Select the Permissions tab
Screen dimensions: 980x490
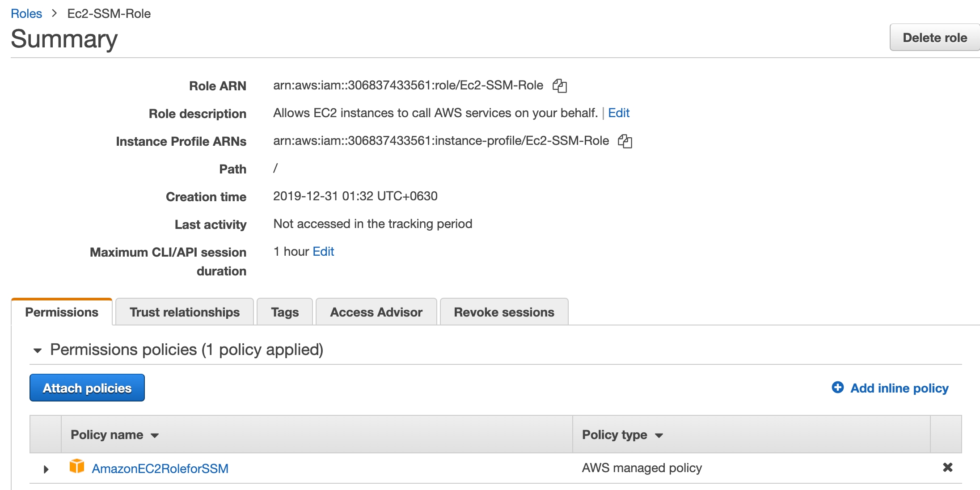click(x=62, y=312)
